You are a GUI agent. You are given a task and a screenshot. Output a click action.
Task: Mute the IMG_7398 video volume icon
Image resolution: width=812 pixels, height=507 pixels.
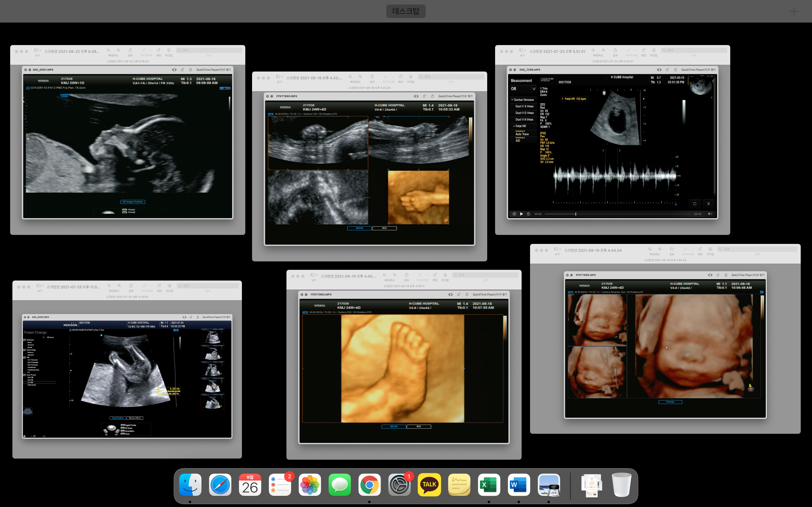[710, 214]
